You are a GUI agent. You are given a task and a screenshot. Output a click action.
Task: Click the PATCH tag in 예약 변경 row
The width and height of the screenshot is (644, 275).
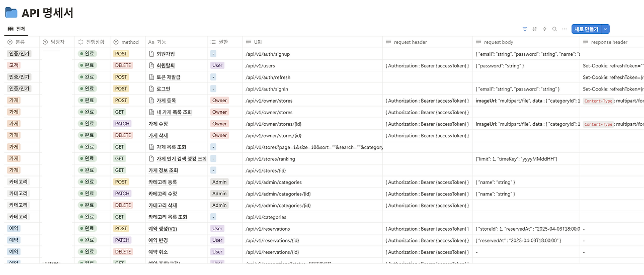click(x=122, y=240)
